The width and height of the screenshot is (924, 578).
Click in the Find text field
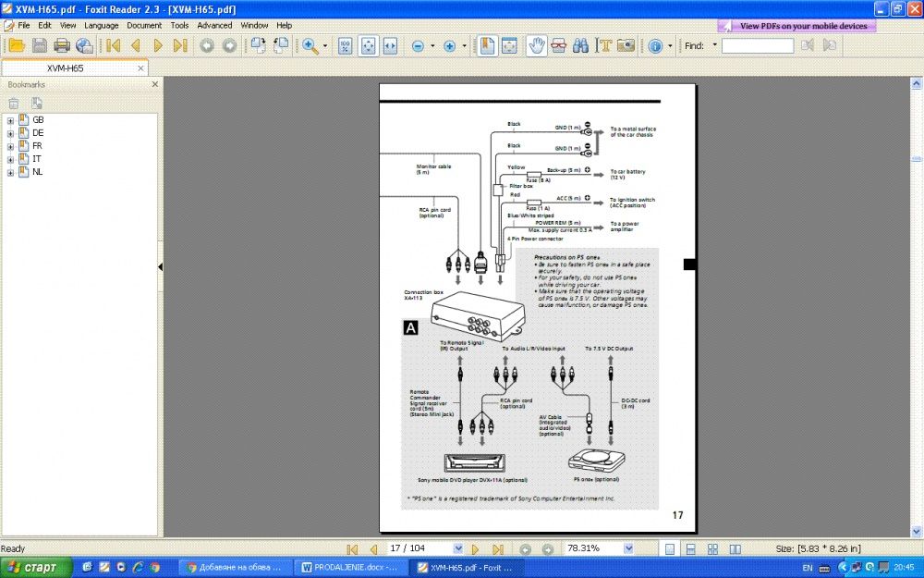pyautogui.click(x=758, y=45)
